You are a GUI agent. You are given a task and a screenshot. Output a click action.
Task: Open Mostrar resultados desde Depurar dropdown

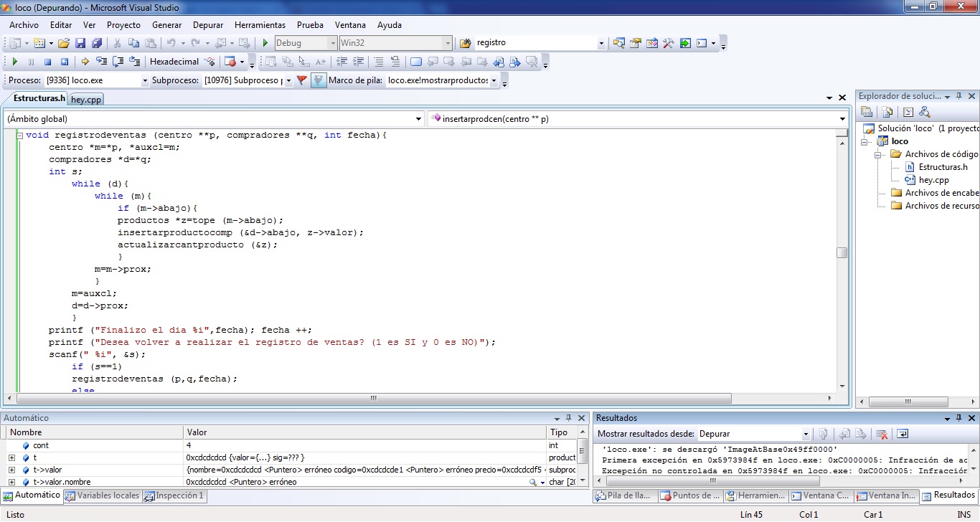(806, 434)
